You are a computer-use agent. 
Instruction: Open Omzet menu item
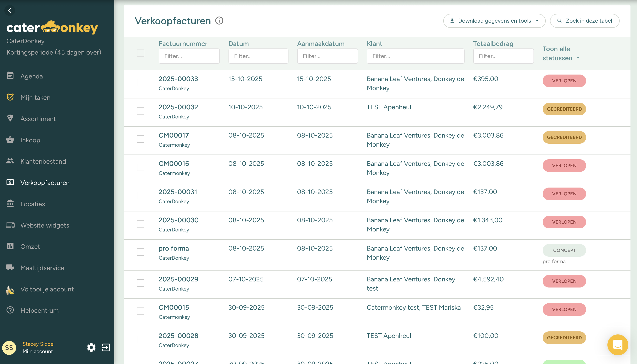pyautogui.click(x=30, y=246)
